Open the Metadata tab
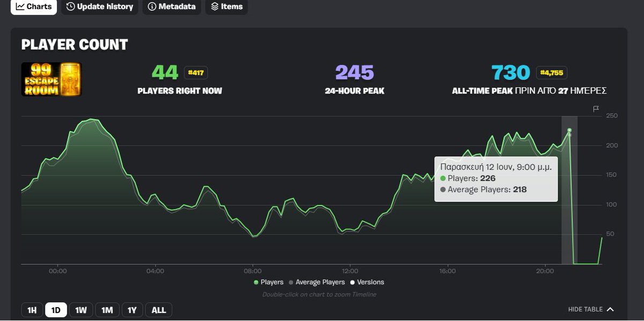 point(172,7)
